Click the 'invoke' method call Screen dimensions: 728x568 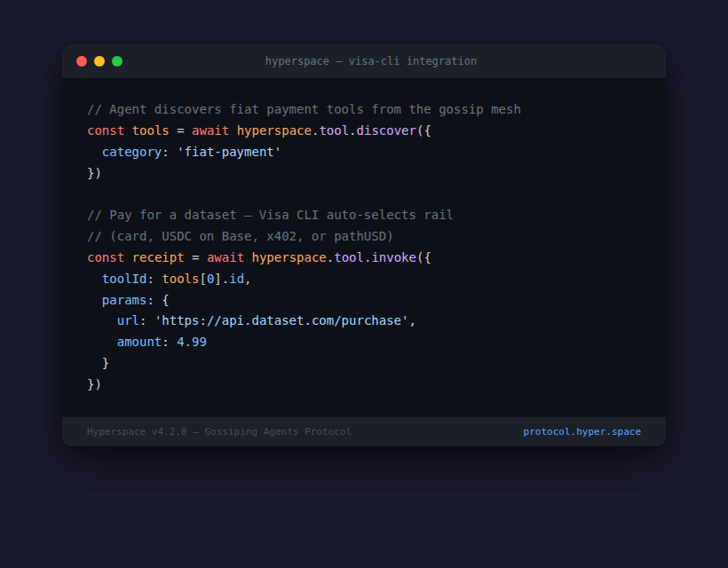pyautogui.click(x=393, y=257)
